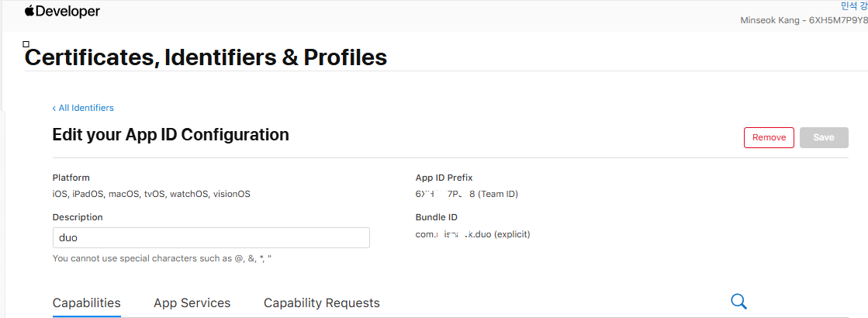This screenshot has height=318, width=868.
Task: Click the special characters hint text
Action: (x=161, y=258)
